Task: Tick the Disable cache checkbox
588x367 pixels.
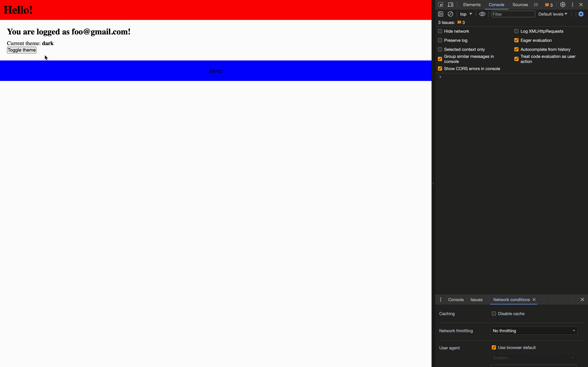Action: (x=494, y=314)
